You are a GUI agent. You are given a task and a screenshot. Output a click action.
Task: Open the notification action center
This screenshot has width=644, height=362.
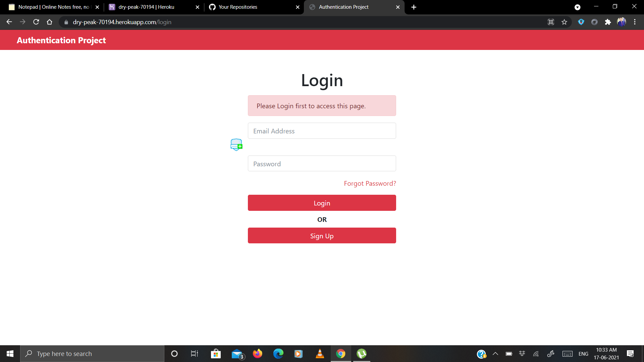click(x=630, y=354)
